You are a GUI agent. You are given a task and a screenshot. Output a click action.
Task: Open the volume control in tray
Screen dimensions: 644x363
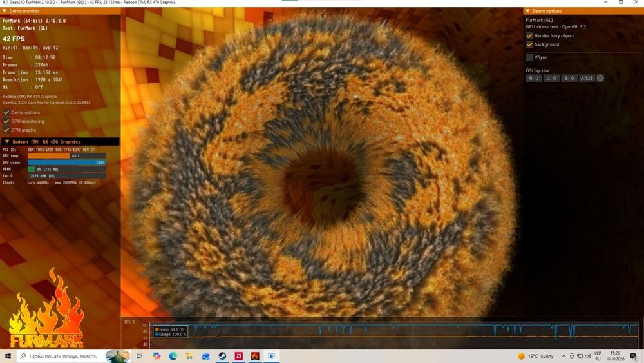588,356
